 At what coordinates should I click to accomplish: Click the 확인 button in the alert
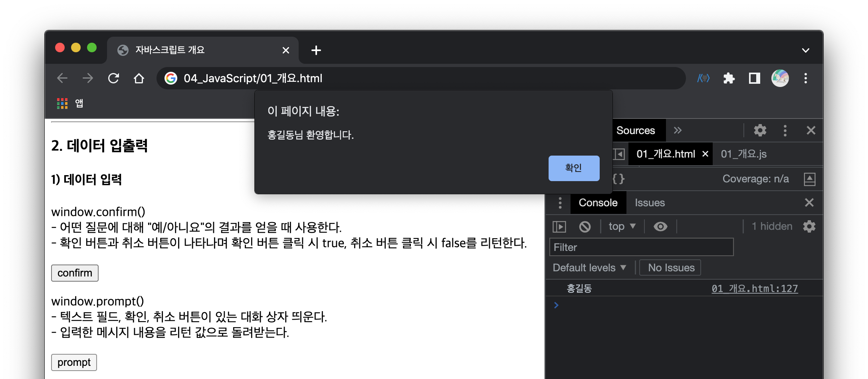pyautogui.click(x=574, y=168)
